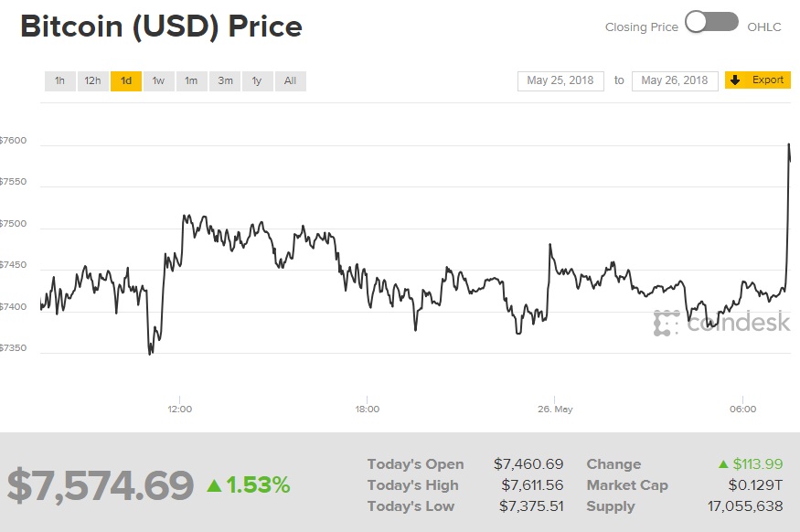800x532 pixels.
Task: Click the 26. May axis marker
Action: [555, 409]
